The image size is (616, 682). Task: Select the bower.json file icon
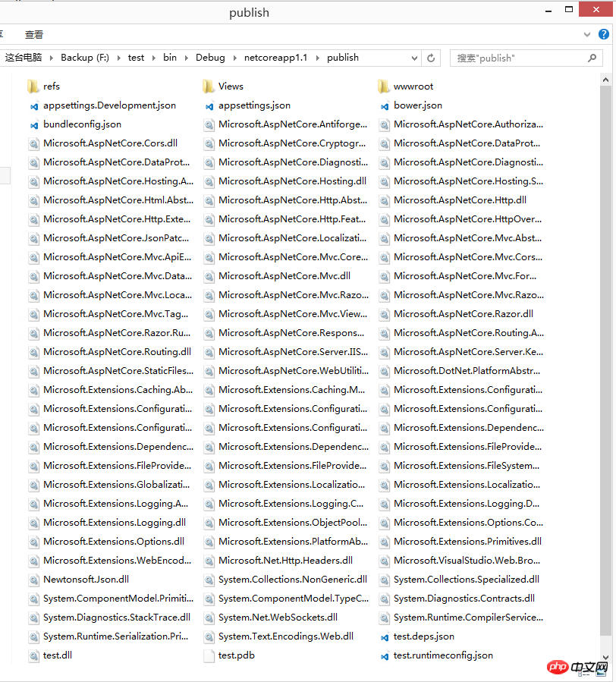[385, 105]
